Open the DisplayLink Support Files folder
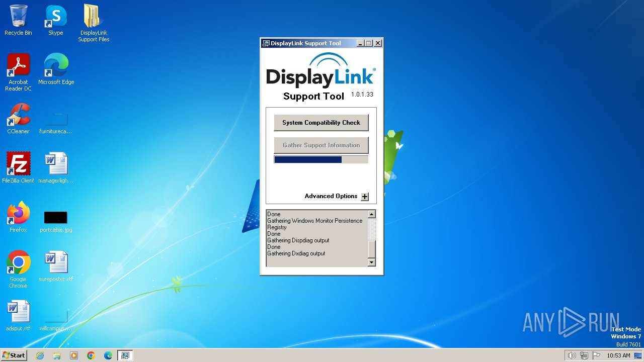This screenshot has width=644, height=362. click(94, 23)
